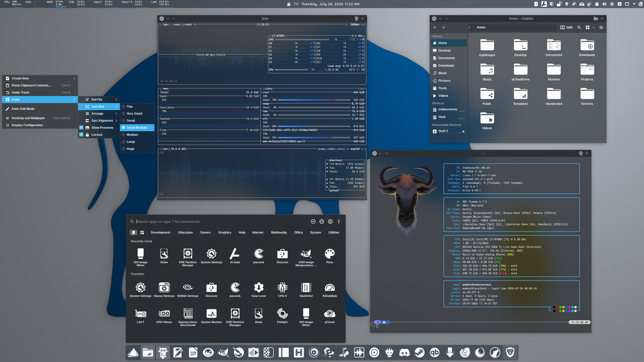This screenshot has height=362, width=644.
Task: Click the Split button in Dolphin
Action: click(567, 27)
